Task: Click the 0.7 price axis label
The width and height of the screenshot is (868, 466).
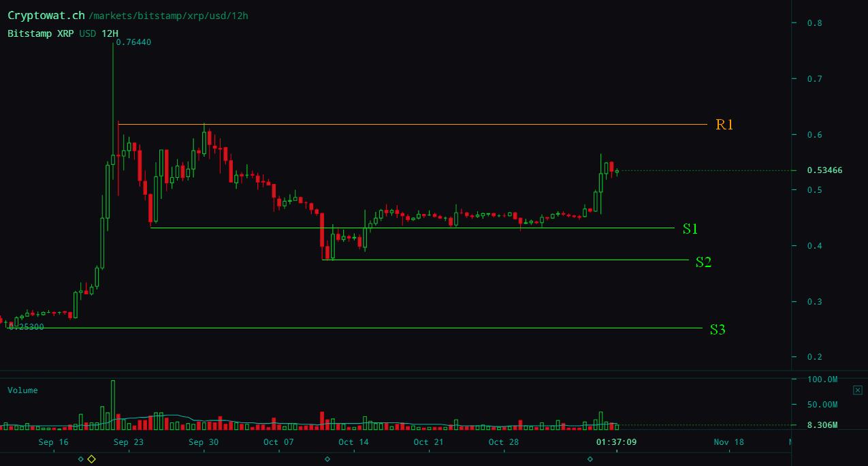Action: (x=814, y=79)
